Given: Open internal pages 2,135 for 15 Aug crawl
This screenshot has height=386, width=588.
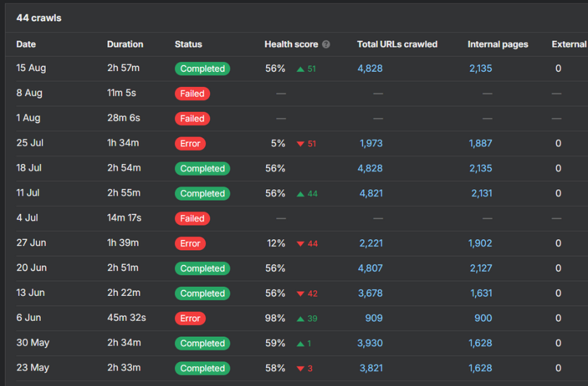Looking at the screenshot, I should [x=481, y=68].
